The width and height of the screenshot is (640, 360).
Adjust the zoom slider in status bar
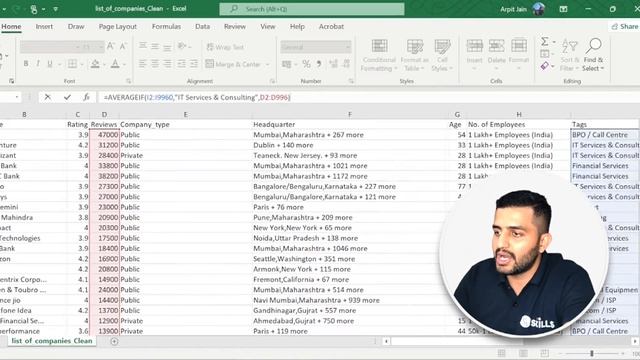point(591,353)
